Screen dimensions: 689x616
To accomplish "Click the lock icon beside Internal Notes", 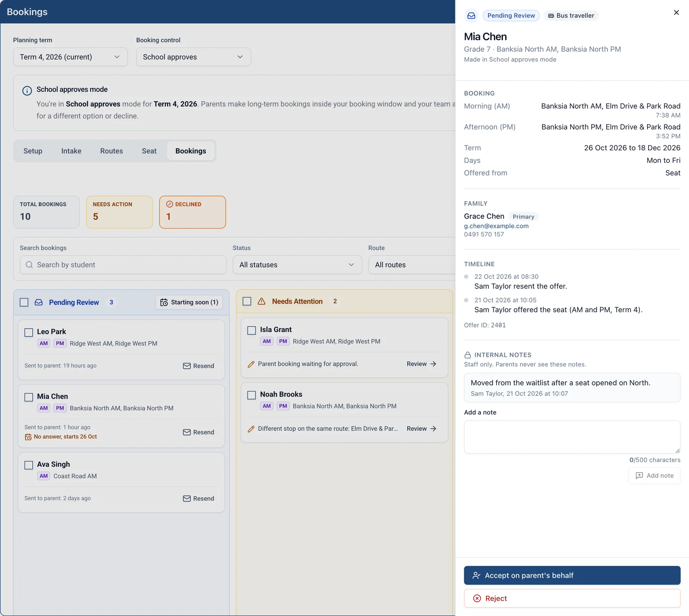I will [468, 355].
